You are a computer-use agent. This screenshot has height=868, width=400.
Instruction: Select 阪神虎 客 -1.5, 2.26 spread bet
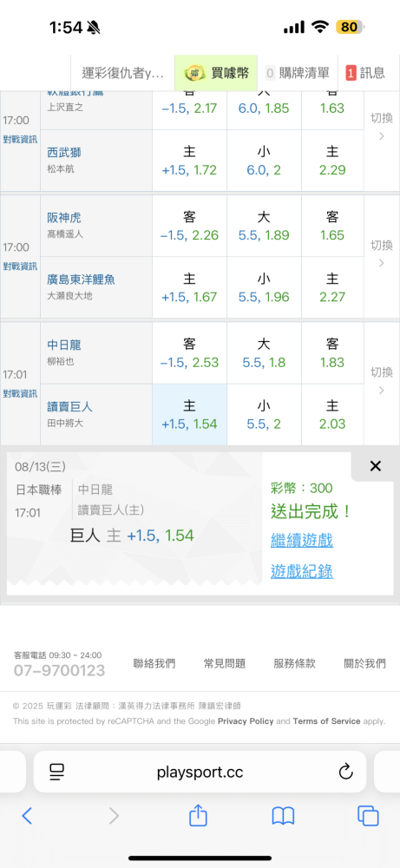[x=189, y=226]
